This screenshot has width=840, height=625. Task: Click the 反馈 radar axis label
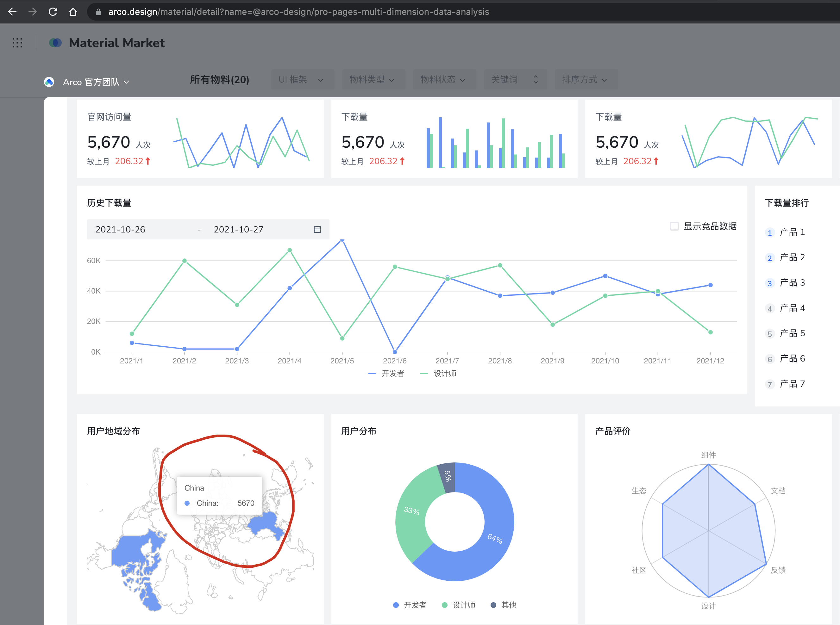pos(778,570)
